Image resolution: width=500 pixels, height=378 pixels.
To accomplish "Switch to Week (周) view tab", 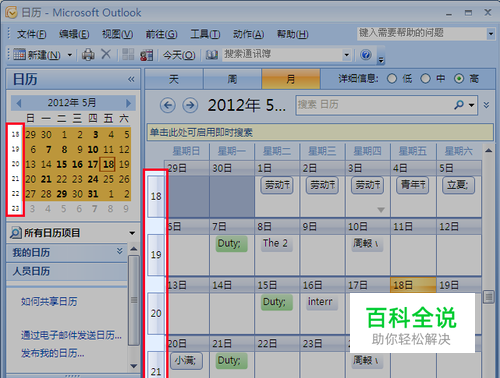I will (232, 79).
